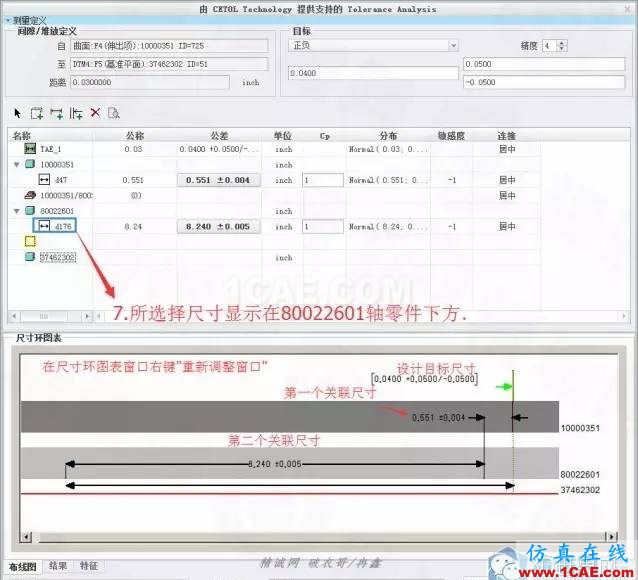
Task: Click the 37462302 line label in diagram
Action: pos(580,490)
